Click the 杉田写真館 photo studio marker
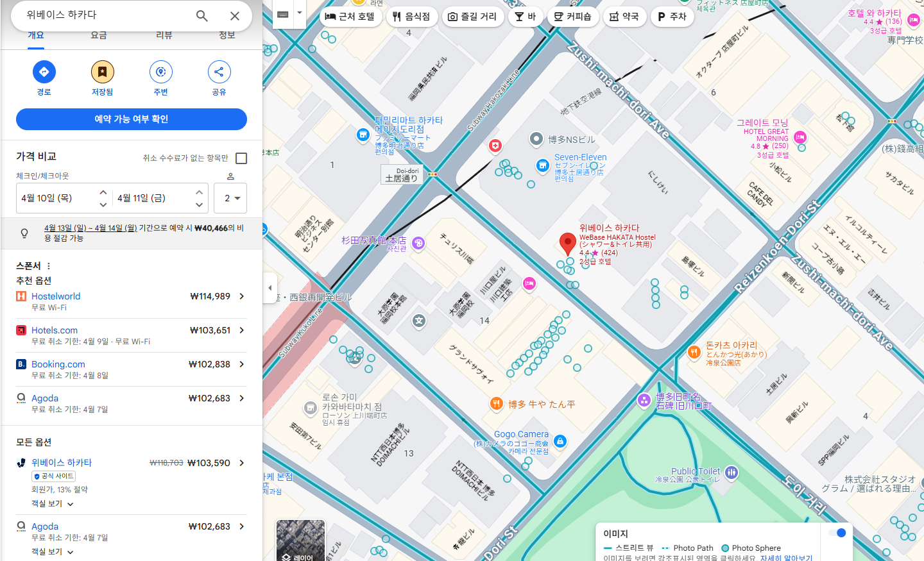 pos(418,242)
